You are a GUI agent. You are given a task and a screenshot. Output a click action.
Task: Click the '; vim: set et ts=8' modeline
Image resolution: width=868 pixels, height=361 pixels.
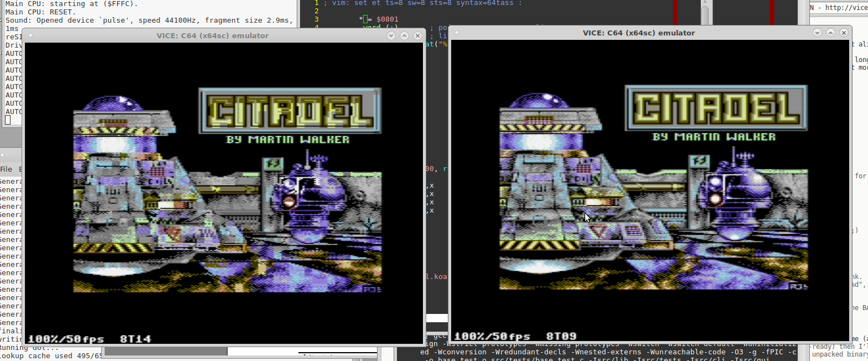pyautogui.click(x=422, y=3)
